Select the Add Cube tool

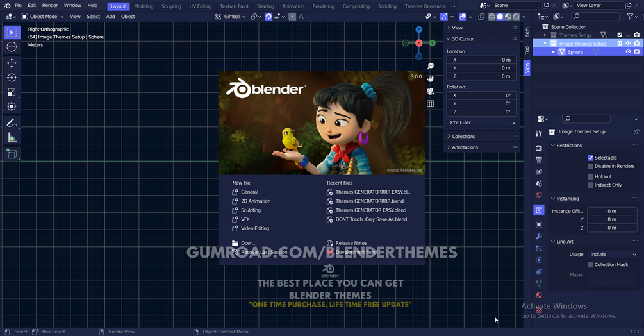[x=12, y=154]
